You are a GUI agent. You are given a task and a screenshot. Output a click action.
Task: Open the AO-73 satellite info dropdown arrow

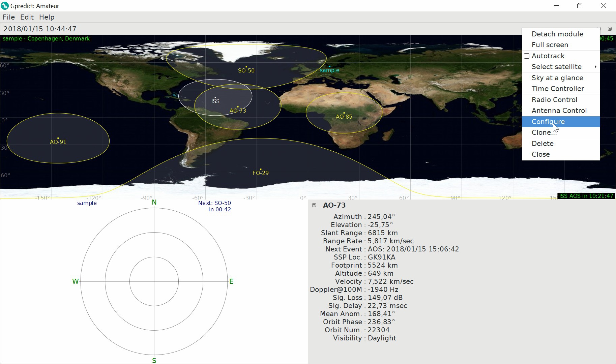pyautogui.click(x=314, y=205)
